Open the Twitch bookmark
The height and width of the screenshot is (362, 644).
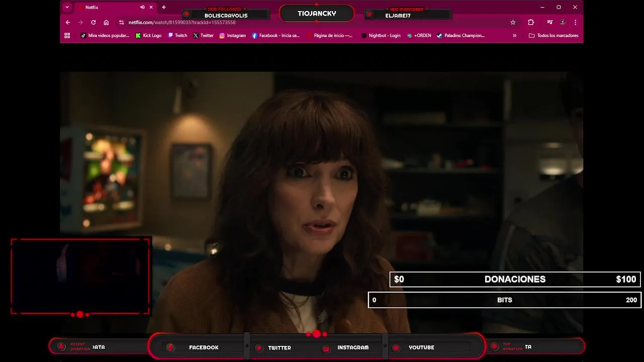coord(177,36)
